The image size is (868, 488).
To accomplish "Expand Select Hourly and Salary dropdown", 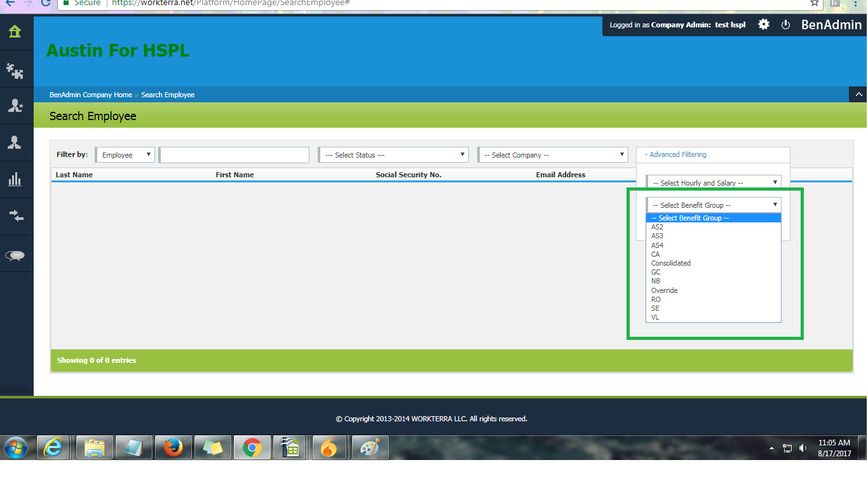I will (x=714, y=183).
